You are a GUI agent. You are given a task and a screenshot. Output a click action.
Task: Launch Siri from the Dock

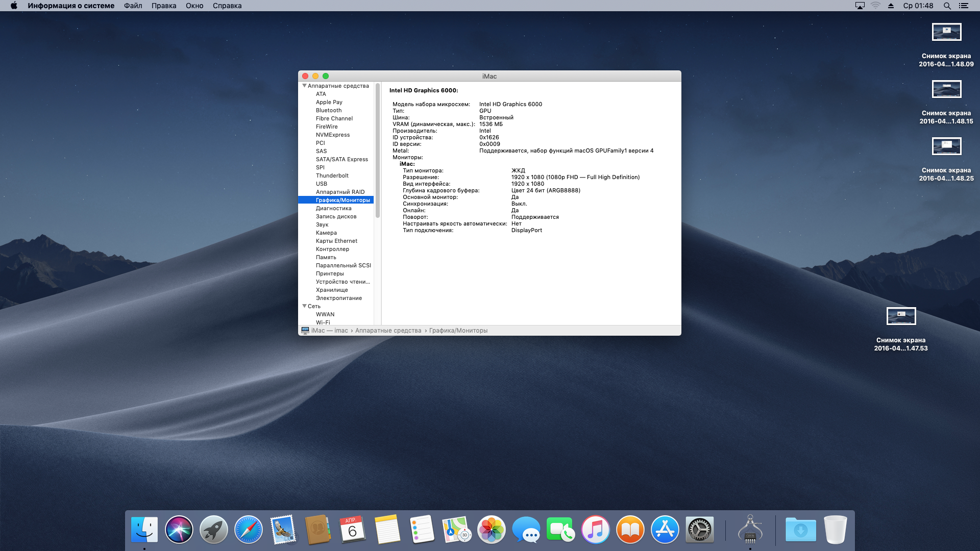click(179, 530)
